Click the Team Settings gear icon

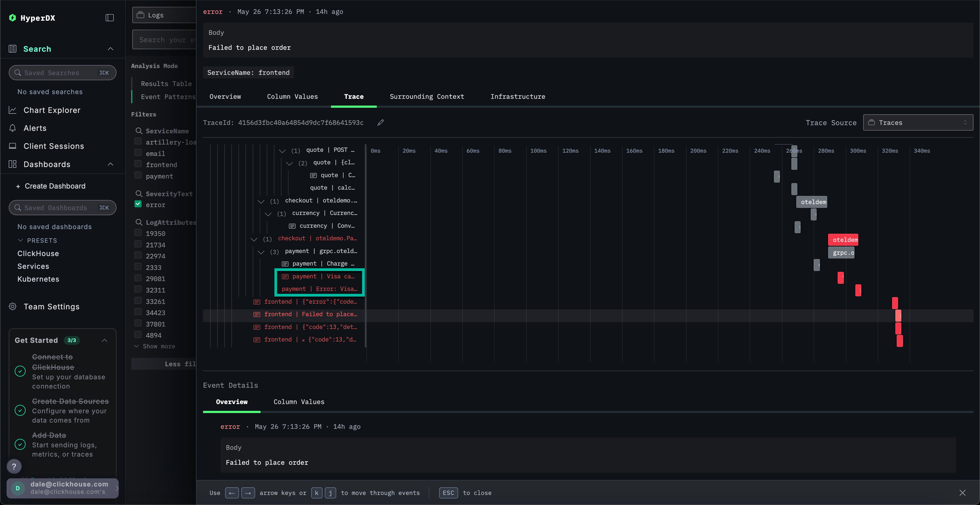(x=13, y=306)
